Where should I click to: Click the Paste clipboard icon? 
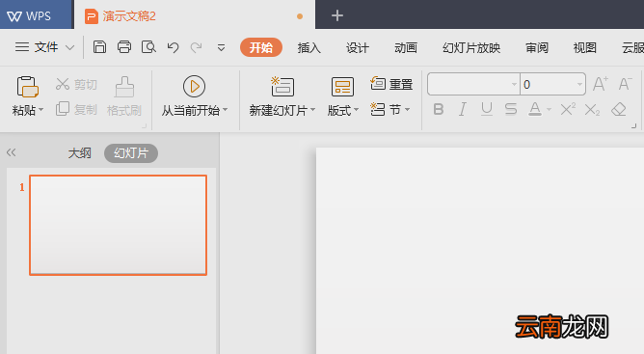tap(28, 87)
